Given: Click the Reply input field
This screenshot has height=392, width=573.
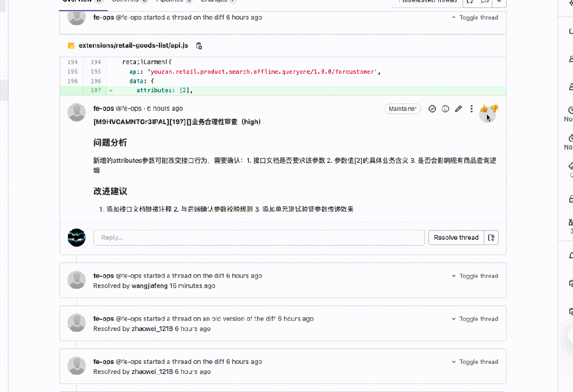Looking at the screenshot, I should pyautogui.click(x=259, y=237).
